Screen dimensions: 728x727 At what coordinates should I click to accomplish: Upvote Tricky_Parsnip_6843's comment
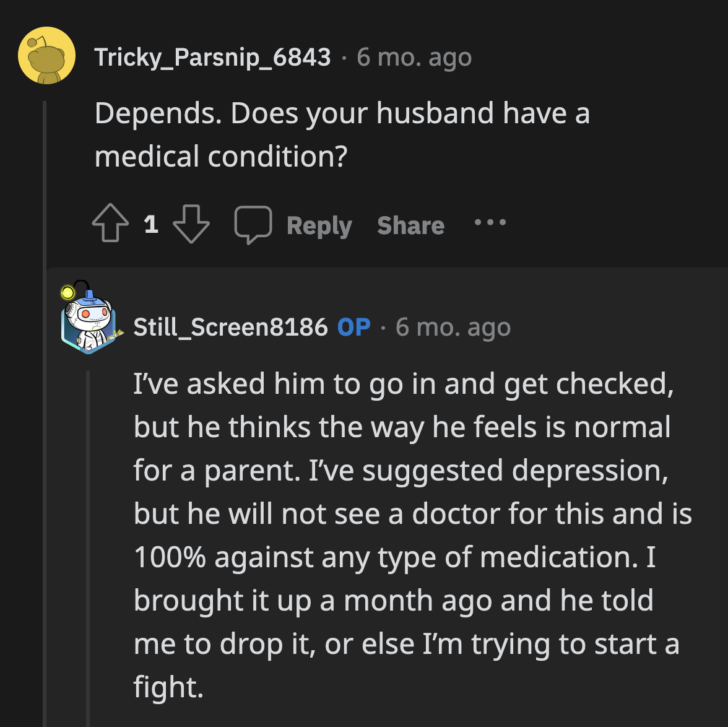[110, 224]
